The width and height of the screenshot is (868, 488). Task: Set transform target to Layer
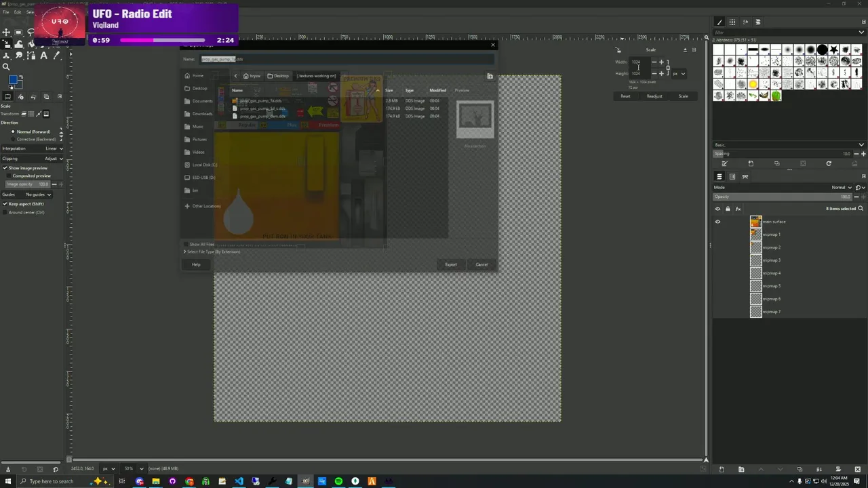tap(24, 114)
